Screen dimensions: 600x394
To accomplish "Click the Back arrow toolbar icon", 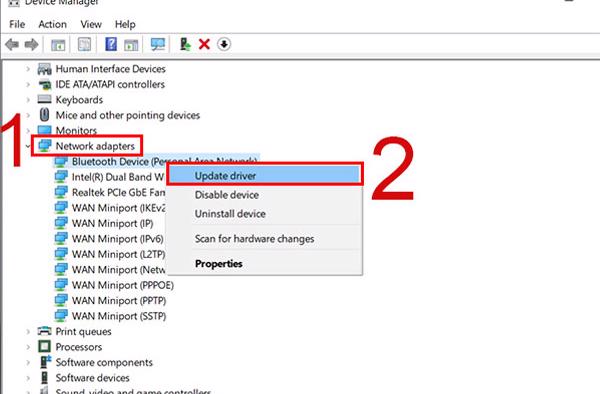I will click(12, 44).
